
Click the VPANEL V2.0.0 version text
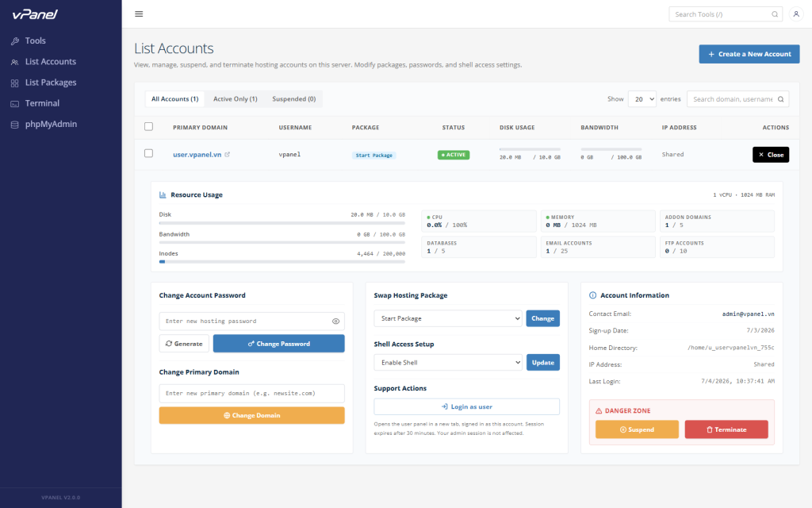tap(60, 498)
